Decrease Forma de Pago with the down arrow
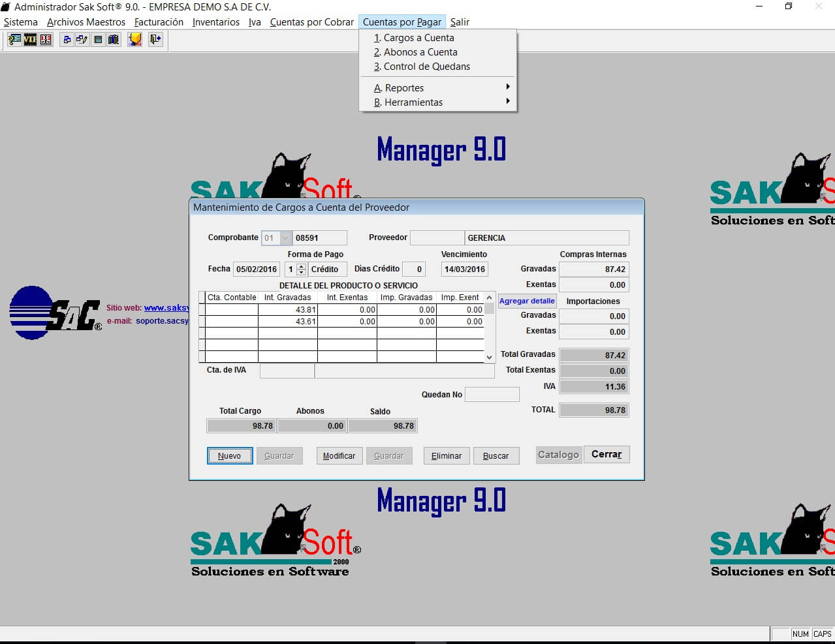 (301, 272)
